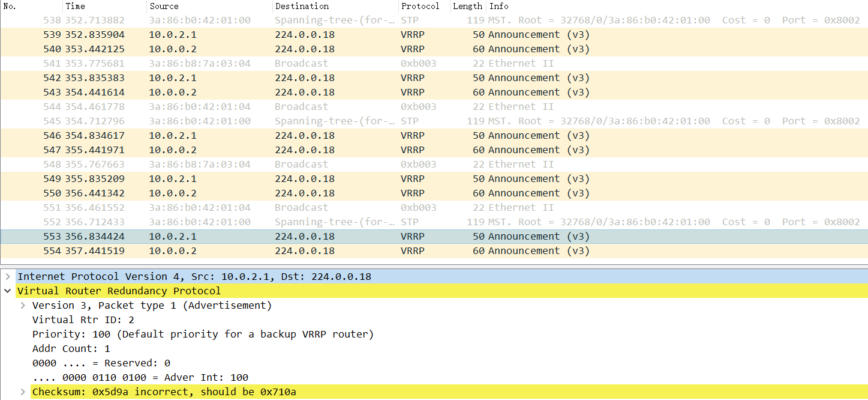Sort by the Protocol column header
The height and width of the screenshot is (400, 868).
424,6
